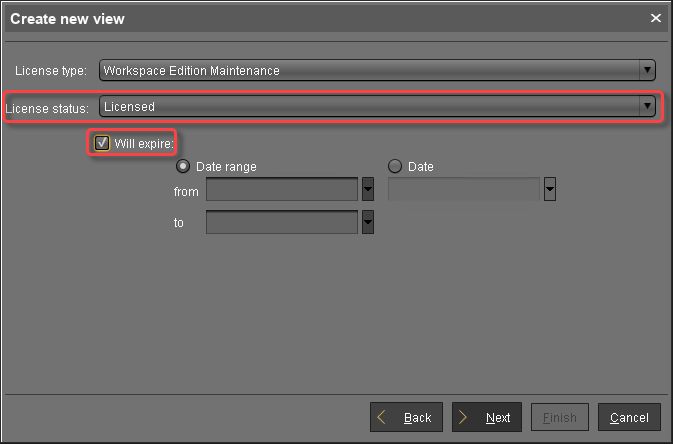The height and width of the screenshot is (444, 673).
Task: Open the 'from' date picker arrow
Action: [x=367, y=190]
